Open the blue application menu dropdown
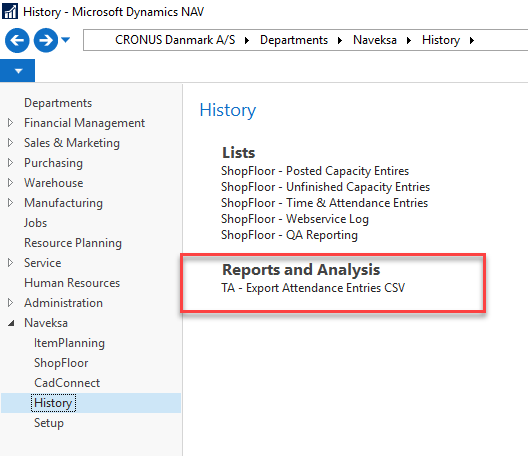The width and height of the screenshot is (528, 456). [x=18, y=71]
